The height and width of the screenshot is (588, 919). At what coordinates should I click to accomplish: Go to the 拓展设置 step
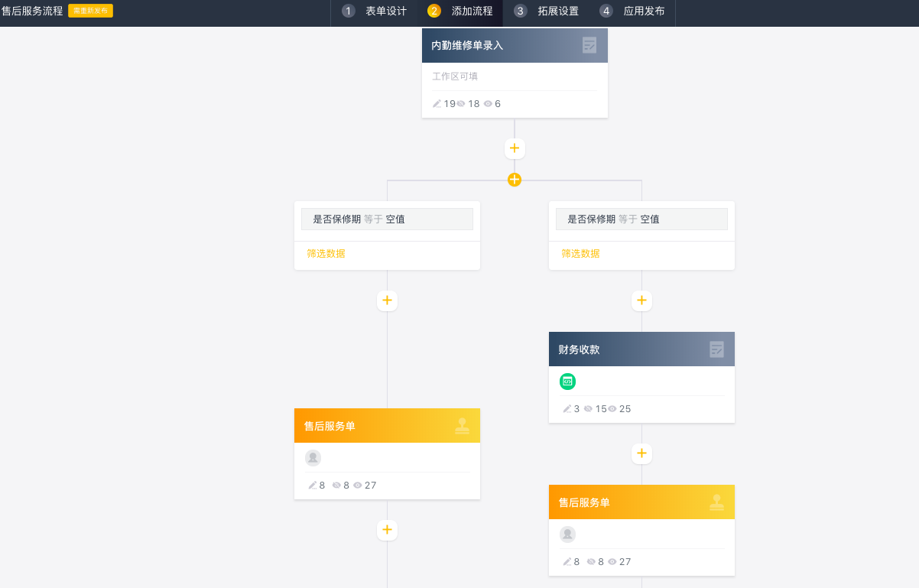tap(546, 11)
